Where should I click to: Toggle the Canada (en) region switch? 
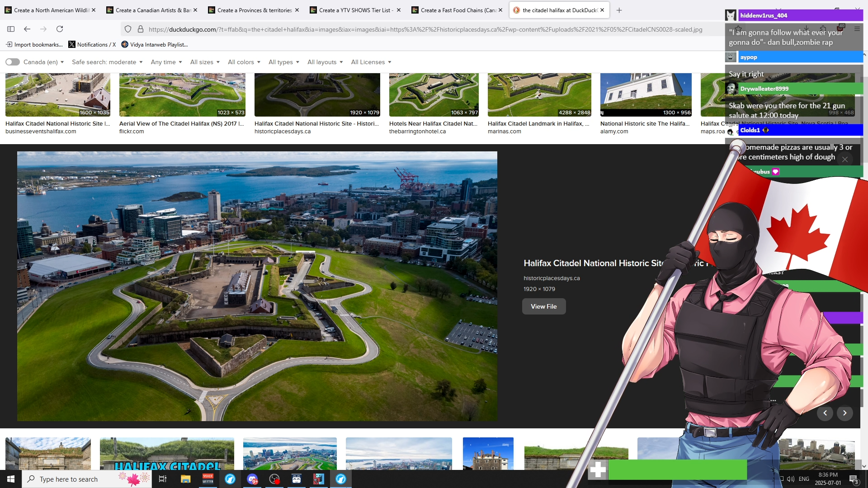13,62
